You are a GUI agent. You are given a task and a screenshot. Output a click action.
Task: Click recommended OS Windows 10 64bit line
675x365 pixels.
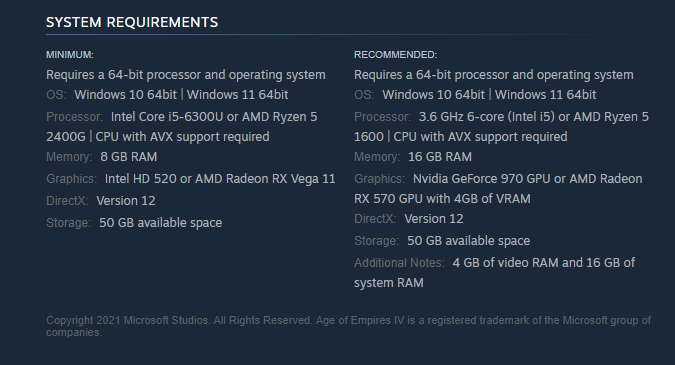click(x=475, y=95)
